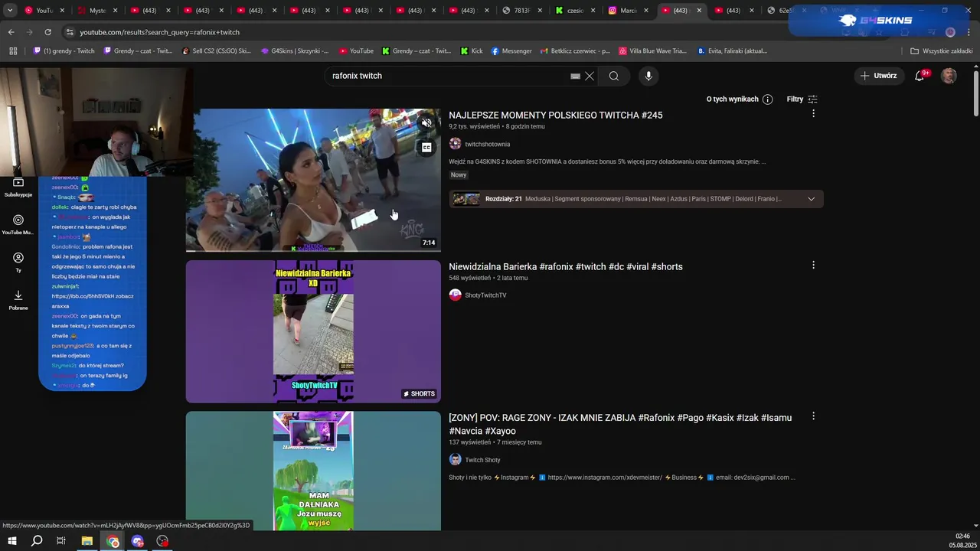Expand the Rozdziały: 21 chapters row
The width and height of the screenshot is (980, 551).
(636, 199)
